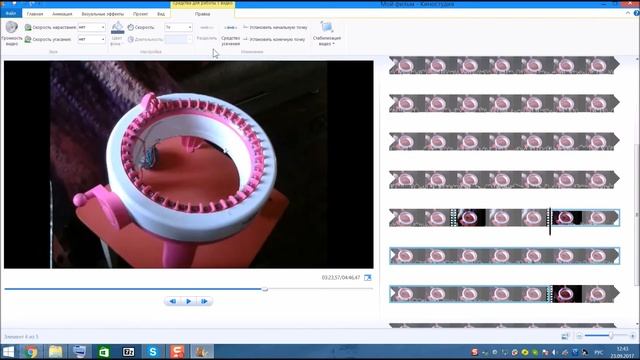Switch to the Анимация ribbon tab
This screenshot has height=360, width=640.
click(x=62, y=14)
